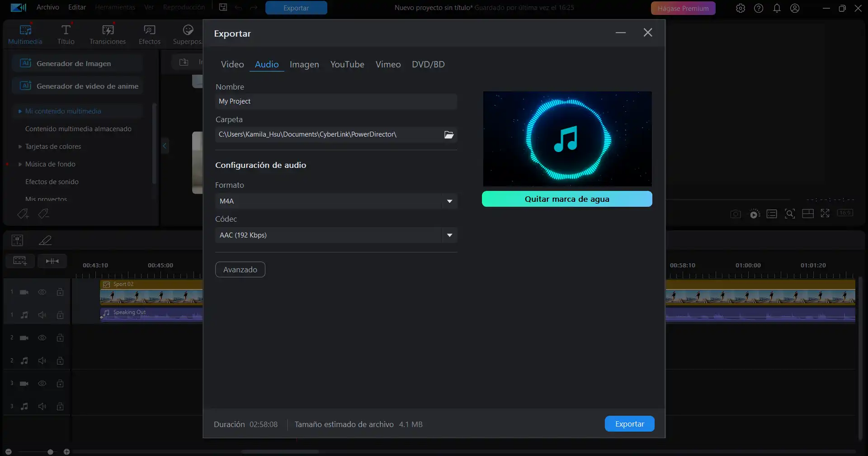Click the add tag icon in media panel

tap(23, 214)
